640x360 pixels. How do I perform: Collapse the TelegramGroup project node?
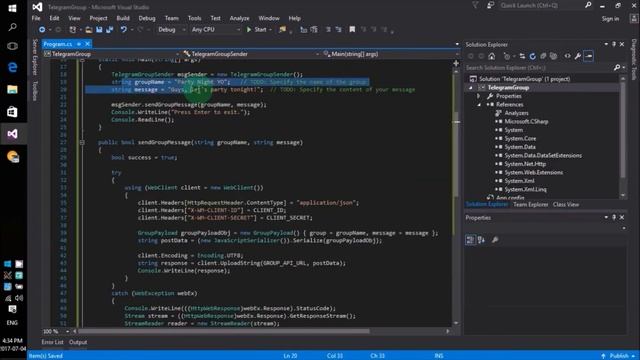(471, 88)
